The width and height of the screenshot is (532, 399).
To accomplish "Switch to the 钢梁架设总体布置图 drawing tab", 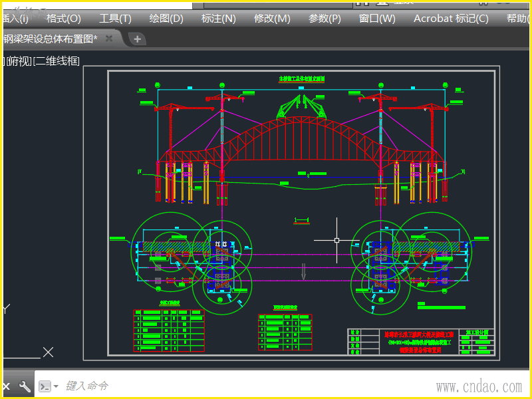I will pos(50,39).
